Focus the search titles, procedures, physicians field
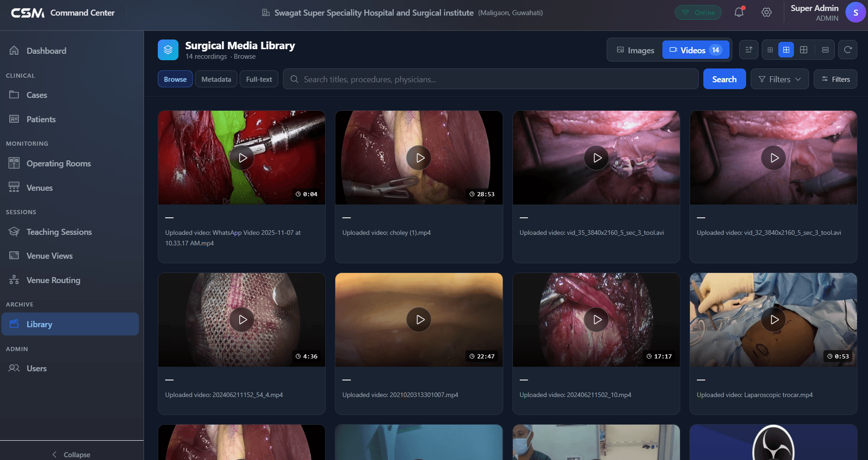 (491, 79)
